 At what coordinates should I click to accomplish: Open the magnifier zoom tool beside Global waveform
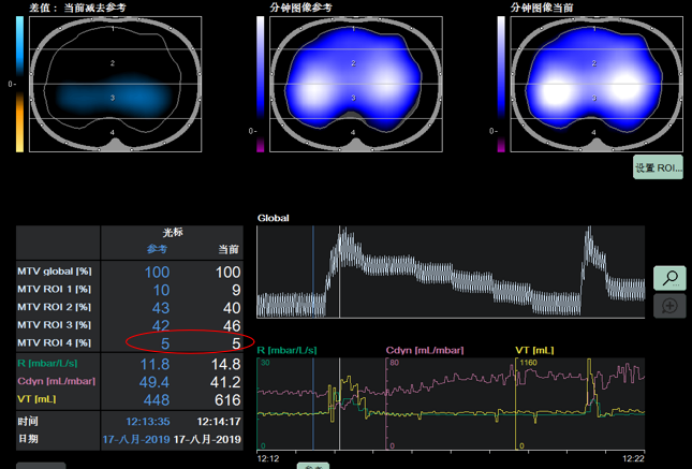(669, 278)
